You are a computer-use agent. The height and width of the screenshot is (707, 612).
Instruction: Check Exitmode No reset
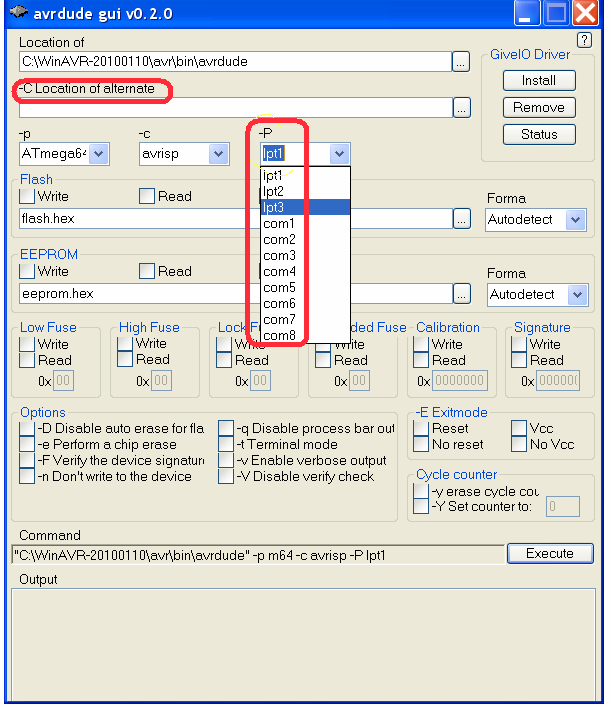click(x=421, y=444)
